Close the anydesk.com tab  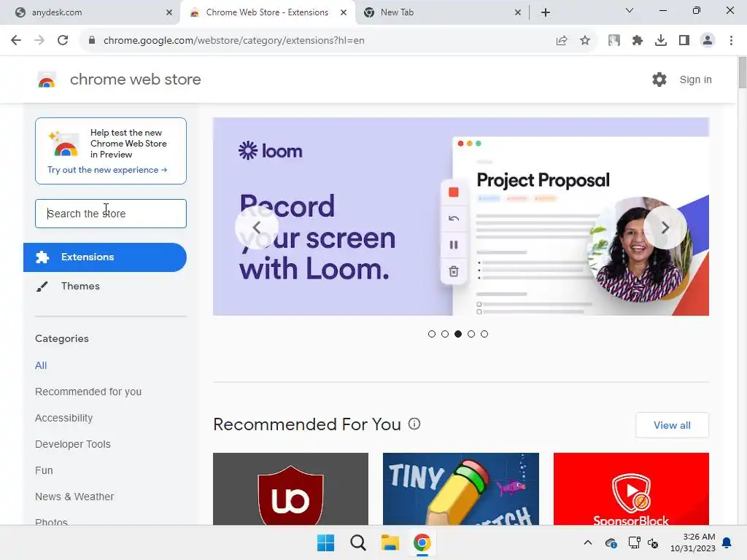(x=169, y=12)
